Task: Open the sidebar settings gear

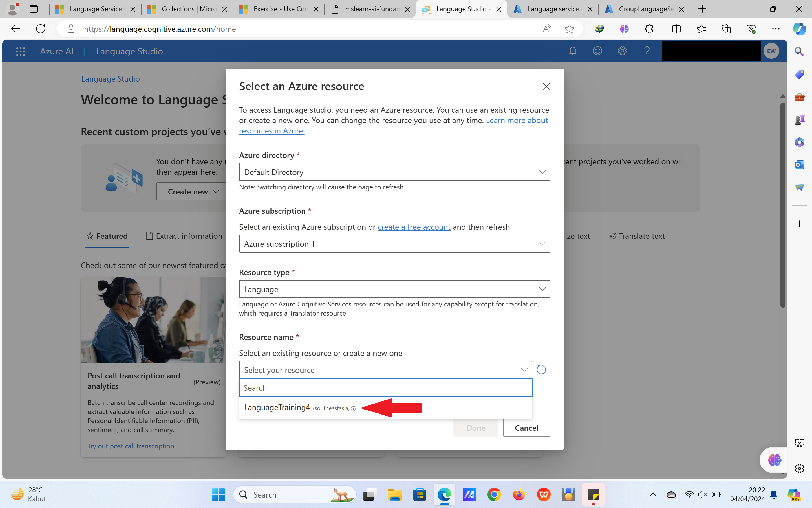Action: [799, 468]
